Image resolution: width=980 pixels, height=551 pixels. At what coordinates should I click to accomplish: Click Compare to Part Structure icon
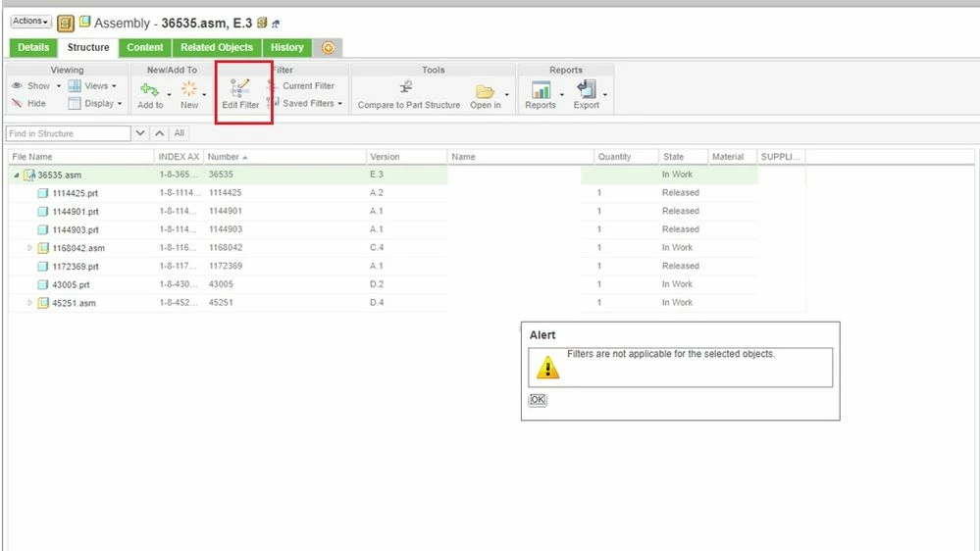pos(406,87)
